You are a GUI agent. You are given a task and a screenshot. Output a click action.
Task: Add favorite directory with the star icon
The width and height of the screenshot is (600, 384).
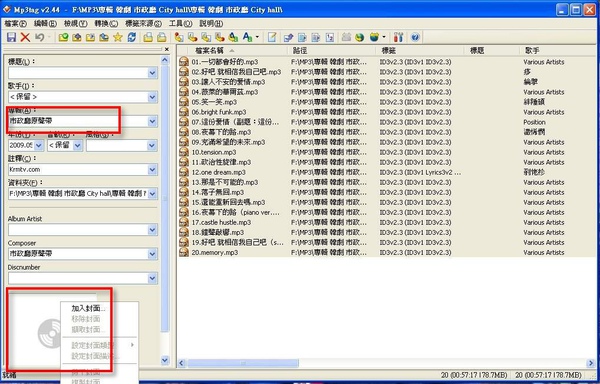[x=117, y=37]
